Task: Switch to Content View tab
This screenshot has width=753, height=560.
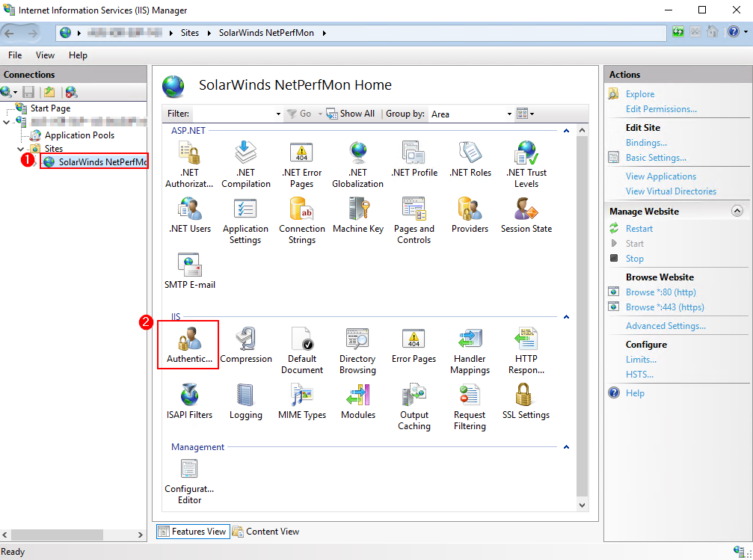Action: [x=265, y=531]
